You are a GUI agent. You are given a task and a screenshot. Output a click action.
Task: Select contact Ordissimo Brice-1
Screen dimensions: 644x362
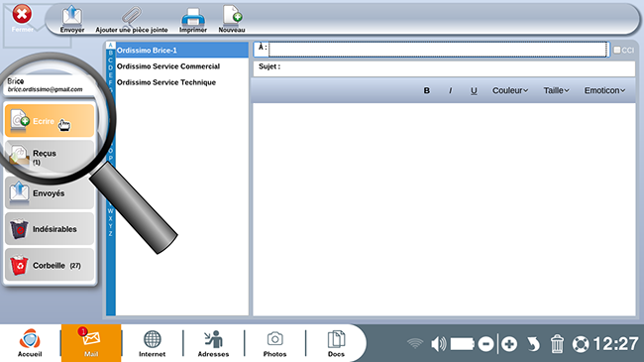pyautogui.click(x=182, y=51)
